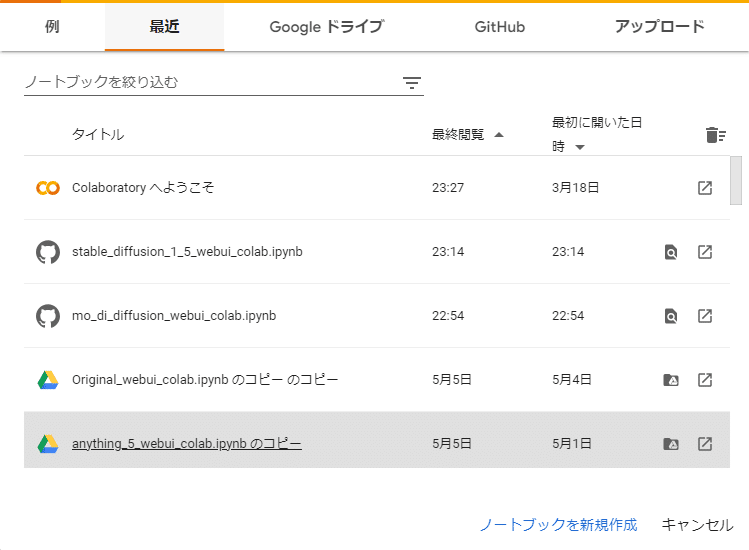Screen dimensions: 749x550
Task: Click the Drive logo beside Original_webui_colab.ipynb
Action: pos(48,380)
